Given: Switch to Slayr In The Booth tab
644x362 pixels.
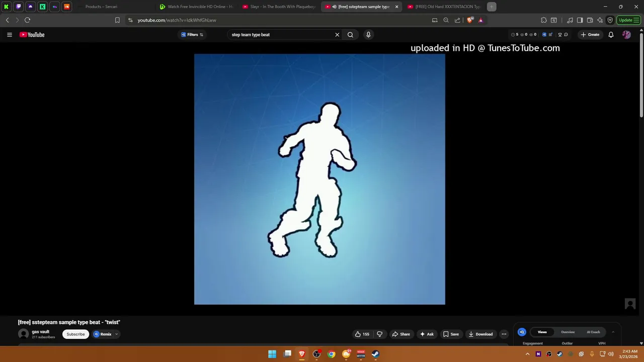Looking at the screenshot, I should pyautogui.click(x=278, y=7).
